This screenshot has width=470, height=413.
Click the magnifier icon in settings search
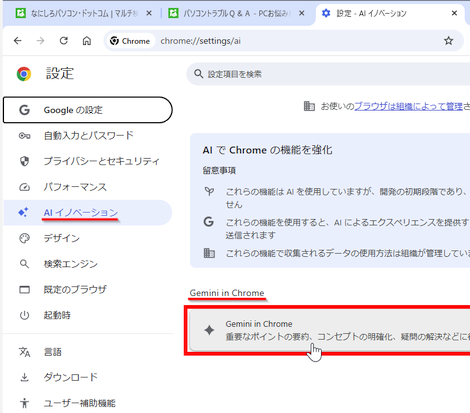click(x=199, y=74)
